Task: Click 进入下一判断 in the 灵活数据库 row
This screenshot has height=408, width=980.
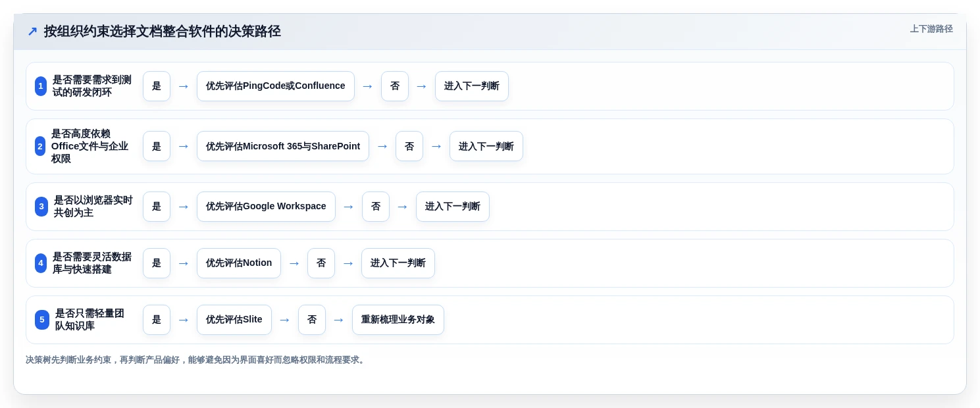Action: pyautogui.click(x=398, y=263)
